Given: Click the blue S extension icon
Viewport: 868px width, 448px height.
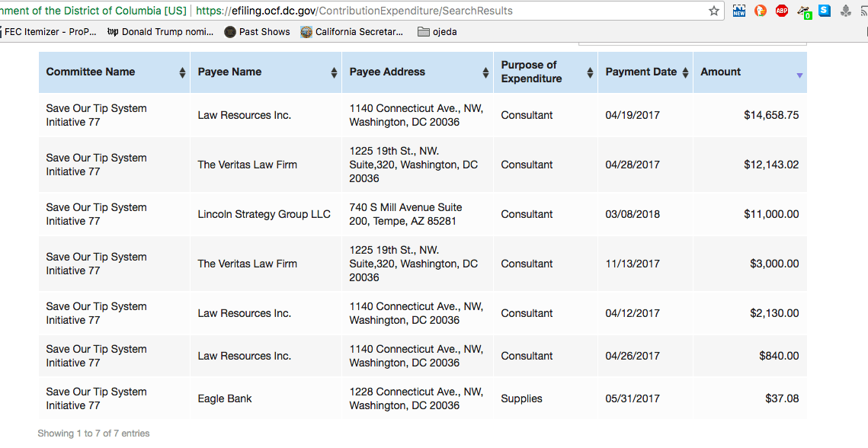Looking at the screenshot, I should pyautogui.click(x=825, y=11).
